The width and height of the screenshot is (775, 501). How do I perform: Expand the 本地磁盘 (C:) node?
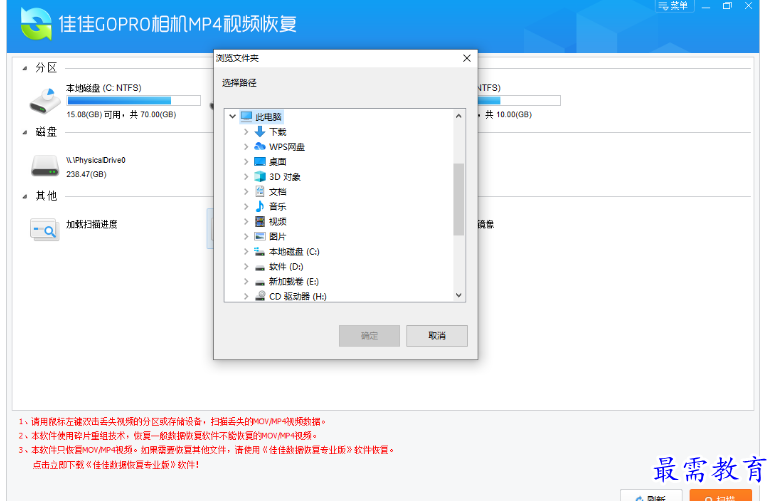[246, 251]
